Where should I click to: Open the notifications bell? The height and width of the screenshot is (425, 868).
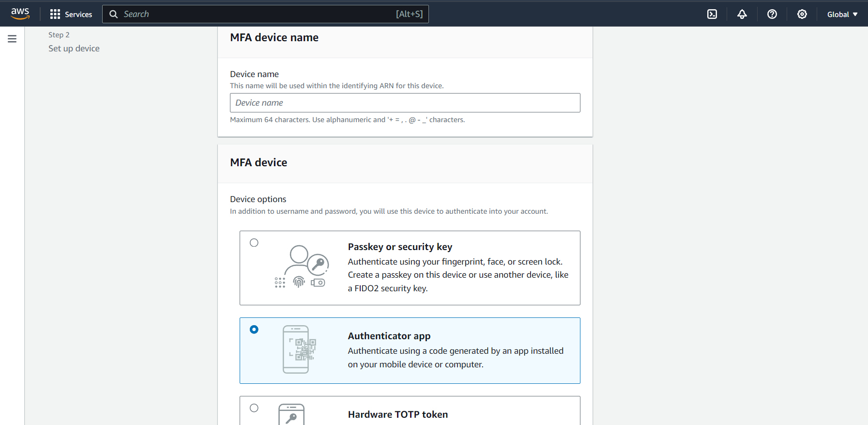pos(742,15)
